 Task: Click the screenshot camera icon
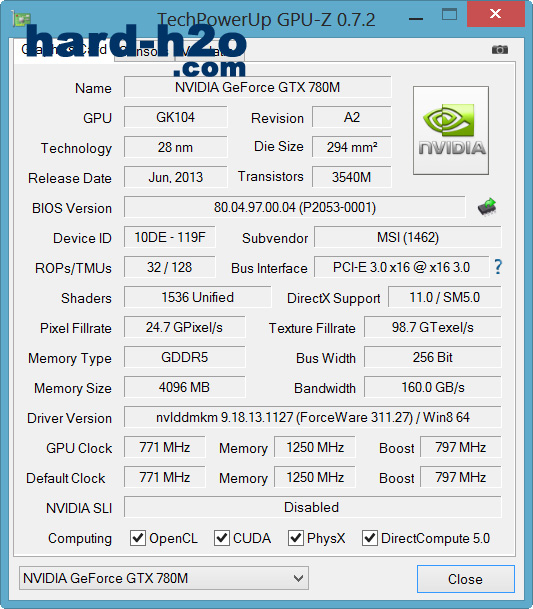[x=500, y=50]
